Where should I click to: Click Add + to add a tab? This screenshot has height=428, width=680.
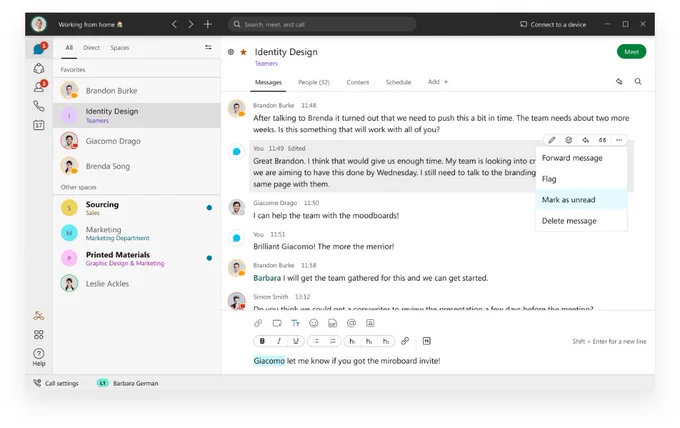[x=438, y=82]
